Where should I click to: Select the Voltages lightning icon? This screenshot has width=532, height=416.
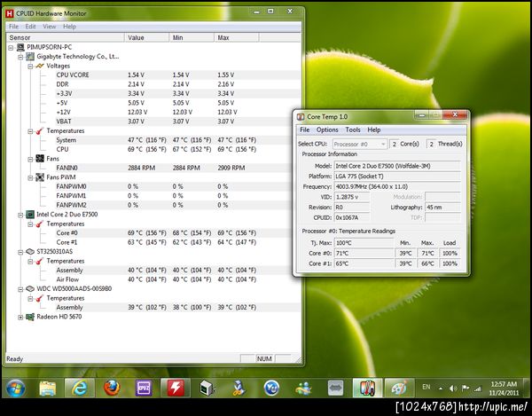click(x=40, y=66)
